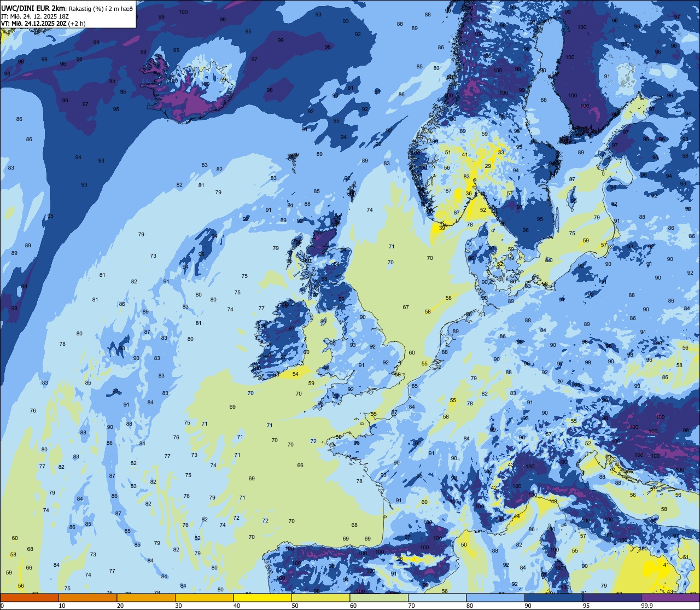The image size is (700, 610).
Task: Click the blue value "72" off Brittany
Action: pos(313,441)
